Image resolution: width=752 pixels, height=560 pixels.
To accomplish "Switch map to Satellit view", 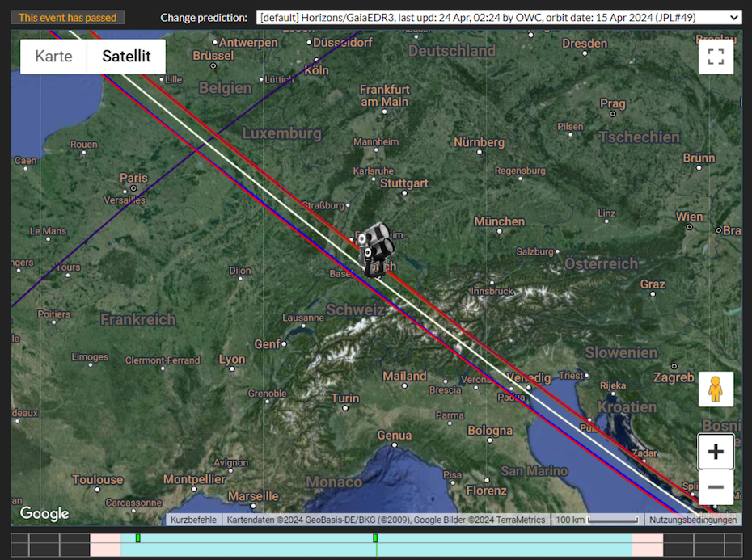I will [126, 57].
